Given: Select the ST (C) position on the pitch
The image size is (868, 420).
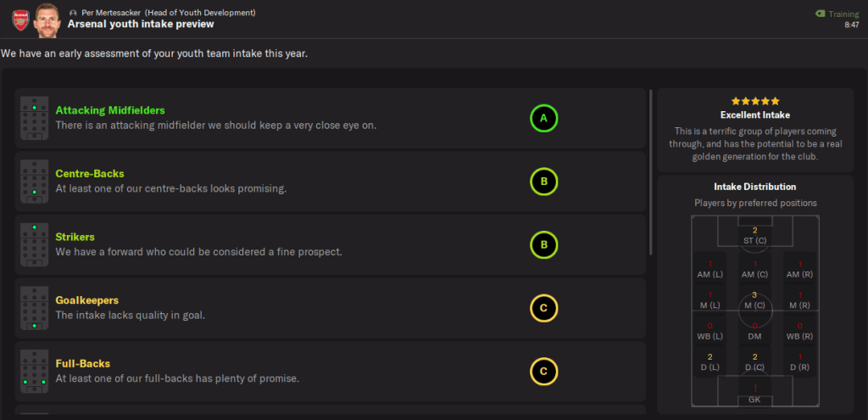Looking at the screenshot, I should (754, 236).
